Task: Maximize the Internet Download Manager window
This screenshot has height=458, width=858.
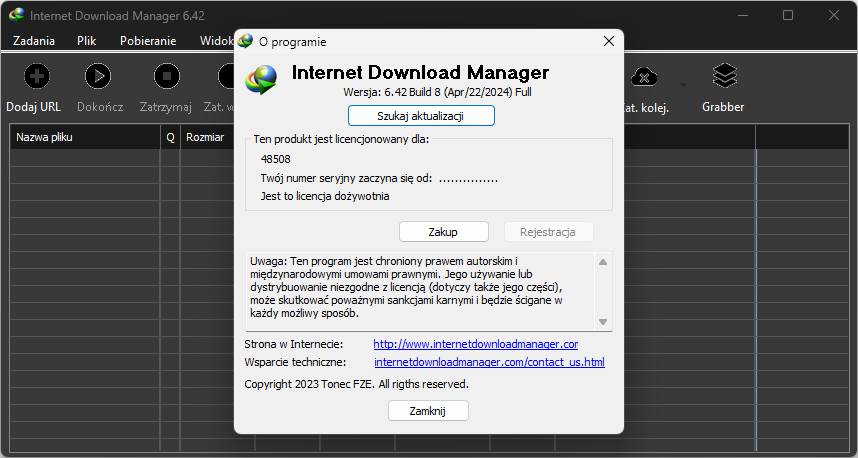Action: click(x=788, y=15)
